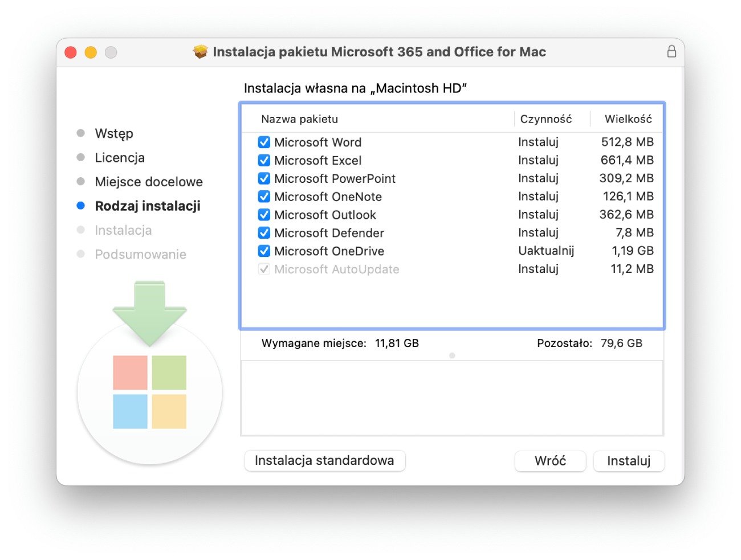
Task: Click the heading Instalacja własna na Macintosh HD
Action: tap(356, 88)
